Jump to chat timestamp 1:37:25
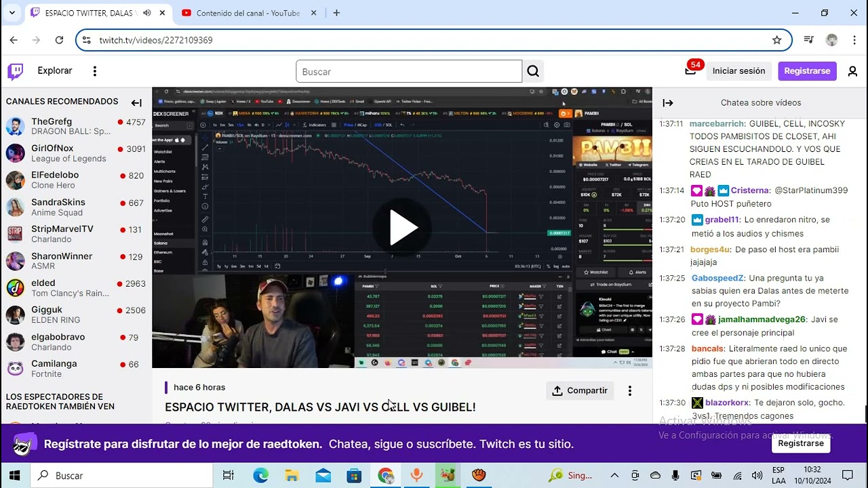Image resolution: width=868 pixels, height=488 pixels. point(671,278)
